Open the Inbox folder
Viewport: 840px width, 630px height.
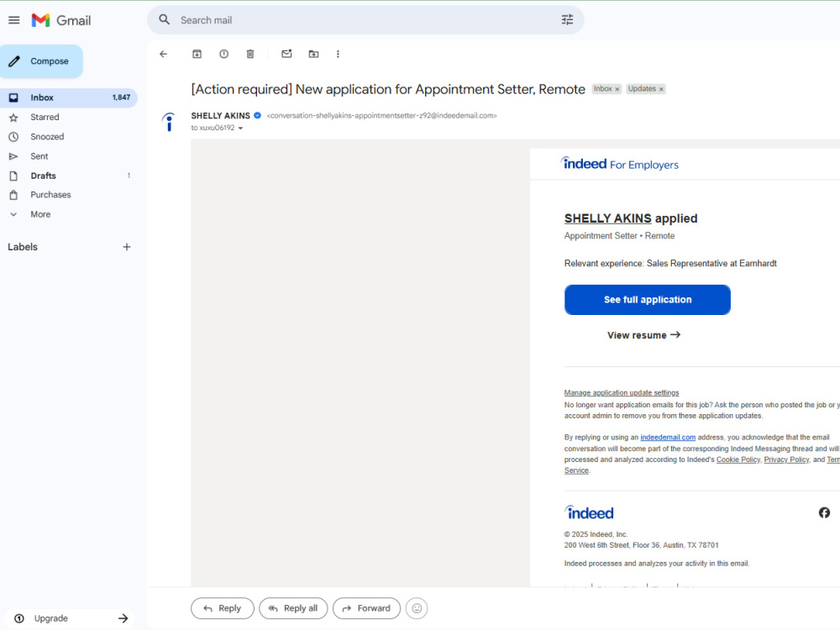pyautogui.click(x=69, y=97)
